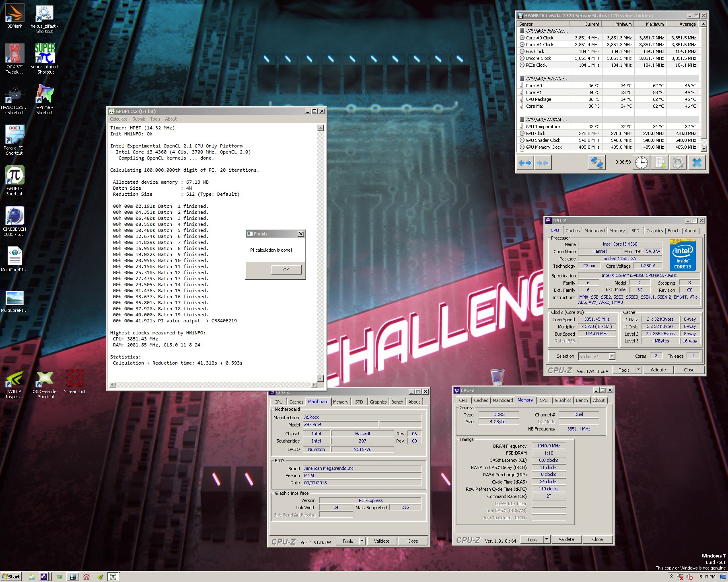Click the Tools button in Memory CPU-Z window
This screenshot has width=728, height=582.
(532, 539)
